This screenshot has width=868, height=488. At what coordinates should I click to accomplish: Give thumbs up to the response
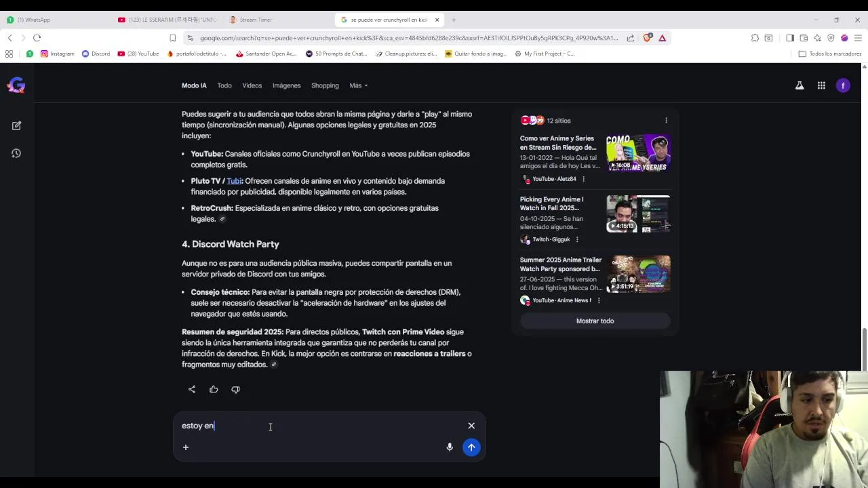click(214, 389)
